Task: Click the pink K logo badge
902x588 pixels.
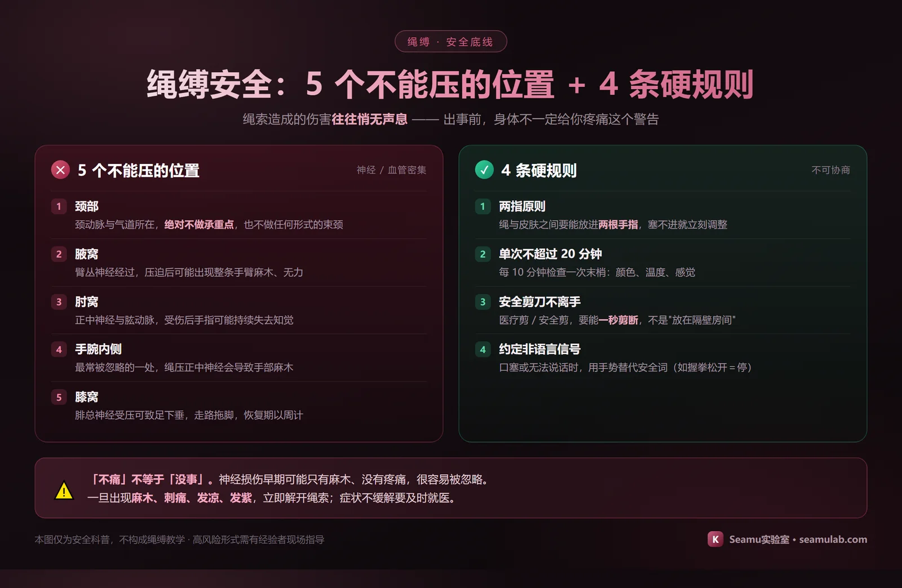Action: (x=715, y=540)
